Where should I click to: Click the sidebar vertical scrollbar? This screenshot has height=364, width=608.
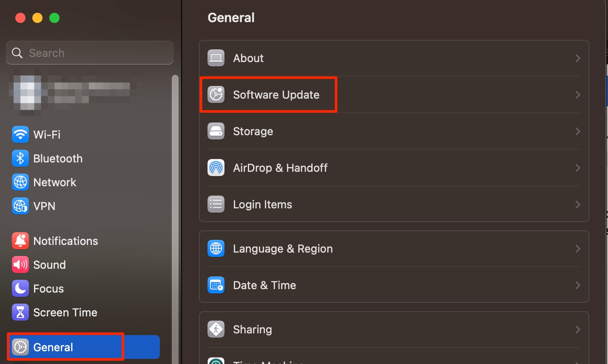[175, 219]
